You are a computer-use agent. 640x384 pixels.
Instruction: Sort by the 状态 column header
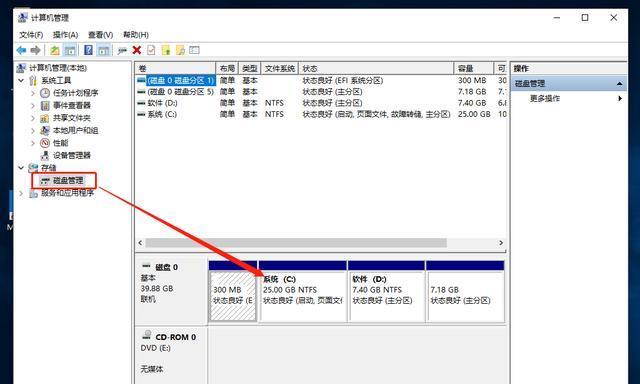pos(376,68)
